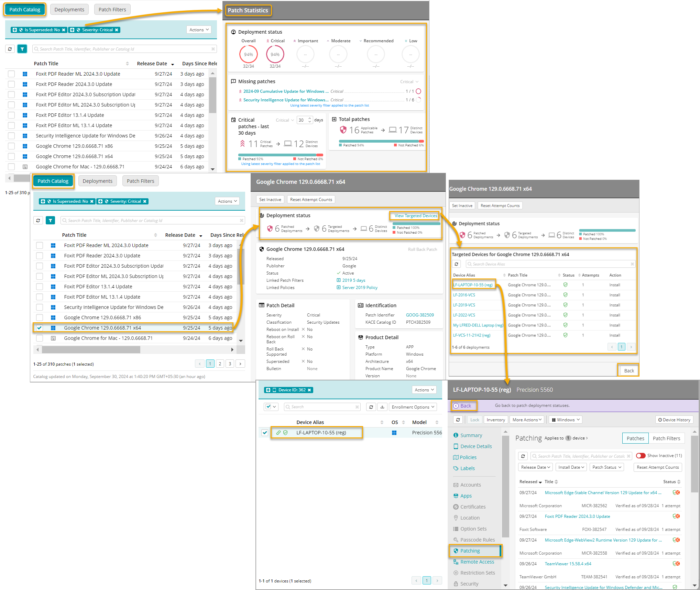700x590 pixels.
Task: Open Enrollment Options dropdown
Action: [413, 407]
